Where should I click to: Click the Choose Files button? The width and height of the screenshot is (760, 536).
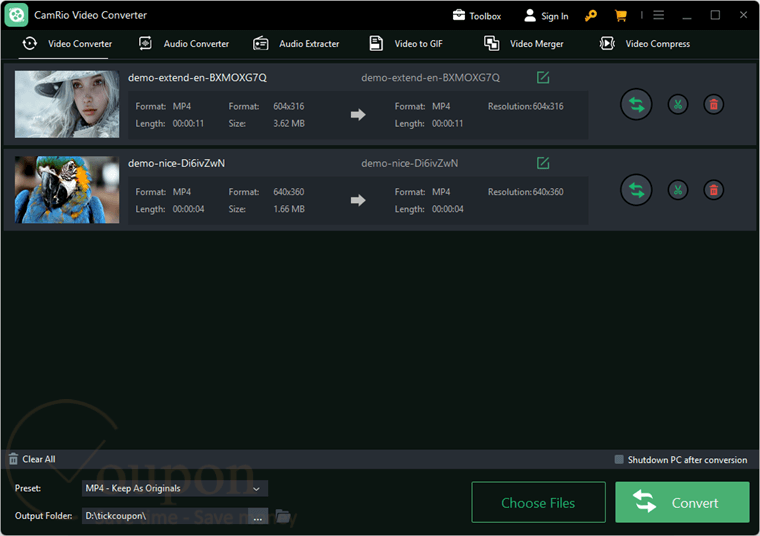538,503
